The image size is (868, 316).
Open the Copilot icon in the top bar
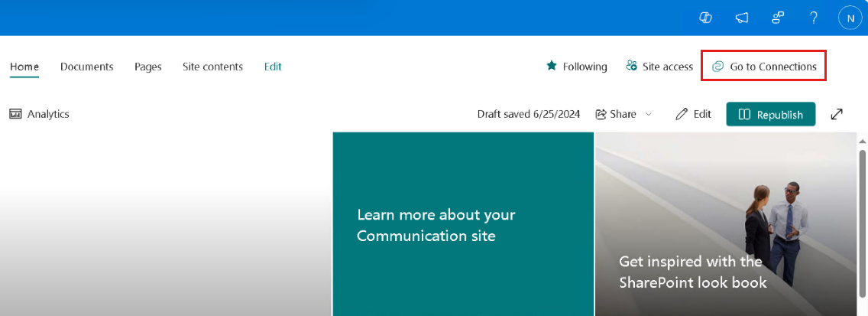706,18
